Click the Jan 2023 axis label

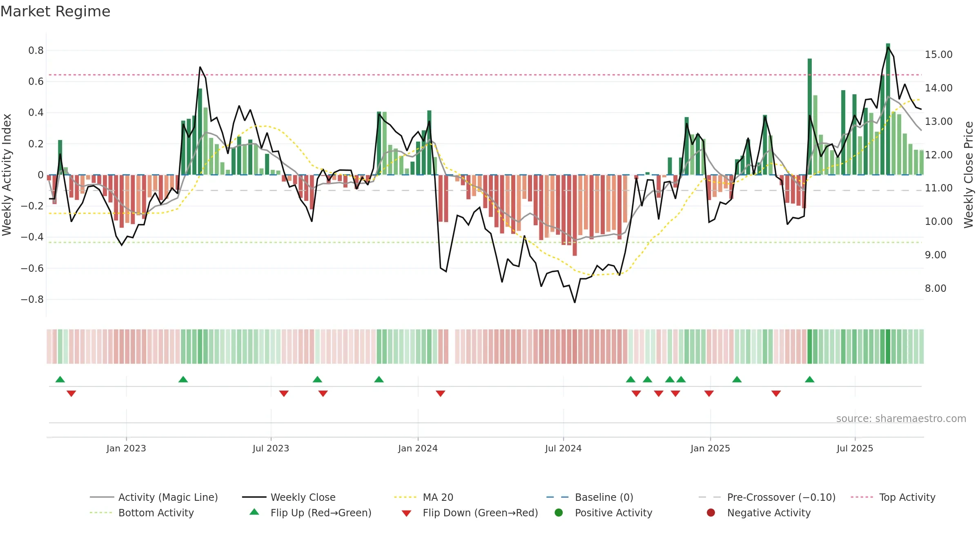coord(126,448)
